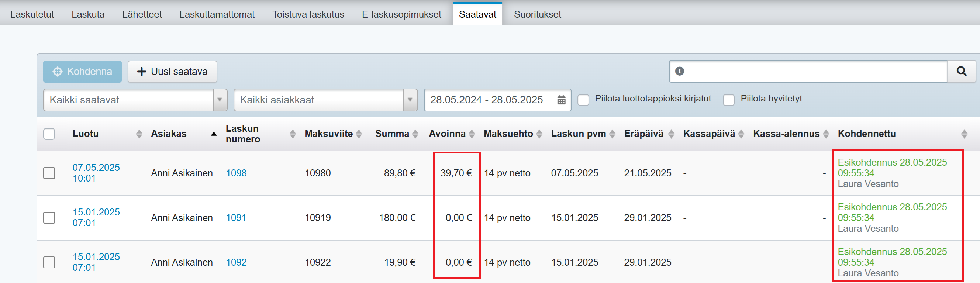Sort table by Luotu column arrows
Image resolution: width=980 pixels, height=283 pixels.
tap(139, 134)
